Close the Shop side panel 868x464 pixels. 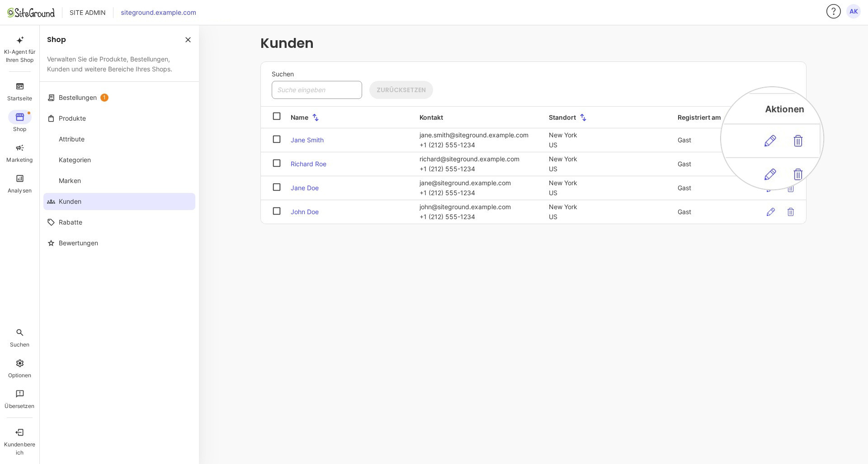(x=188, y=40)
